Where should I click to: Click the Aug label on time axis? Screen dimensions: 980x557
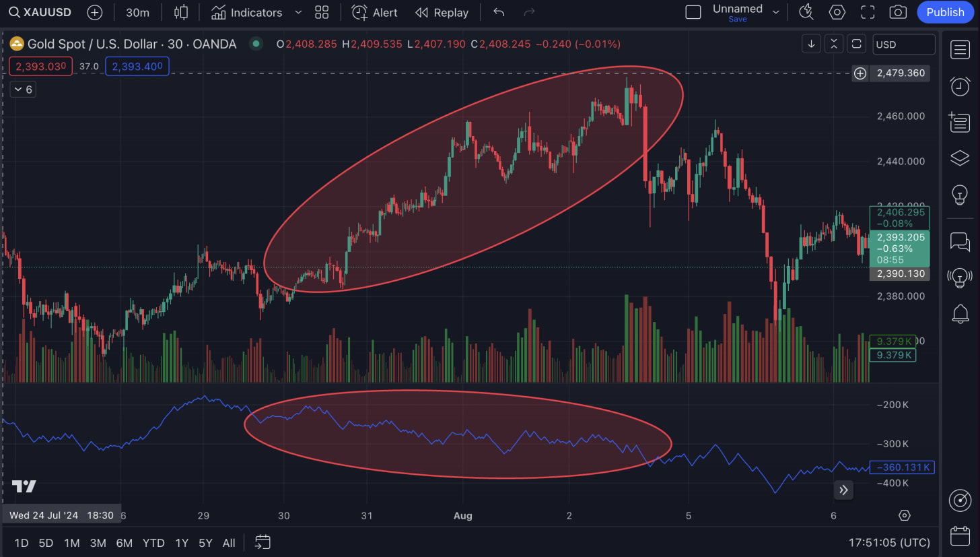462,515
